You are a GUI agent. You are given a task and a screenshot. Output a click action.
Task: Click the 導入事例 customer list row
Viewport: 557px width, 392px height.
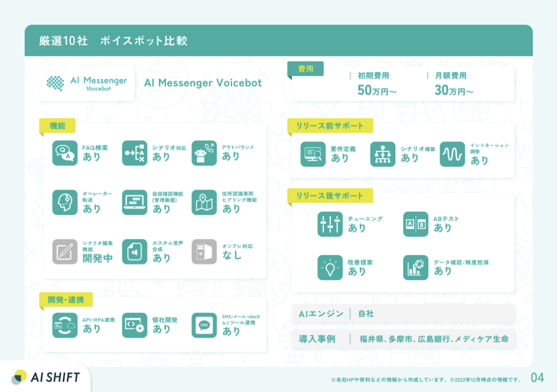tap(403, 339)
